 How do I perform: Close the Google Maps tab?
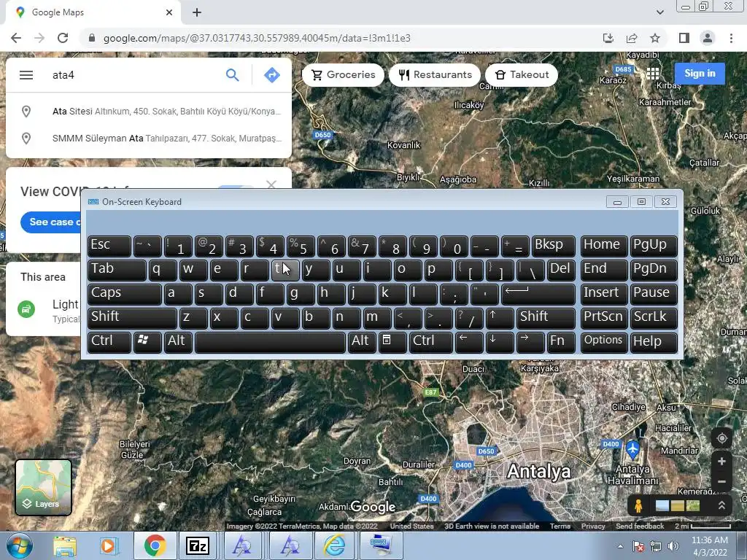click(169, 12)
